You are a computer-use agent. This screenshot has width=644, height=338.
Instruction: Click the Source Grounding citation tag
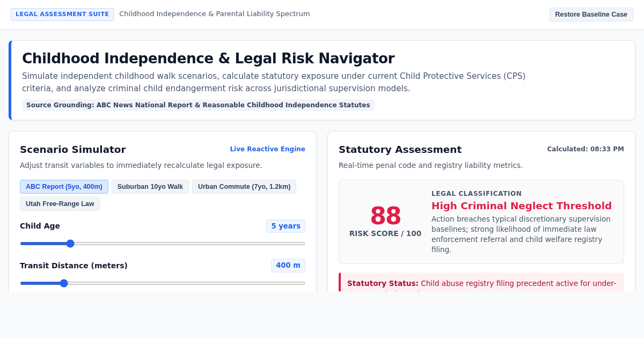[x=198, y=105]
